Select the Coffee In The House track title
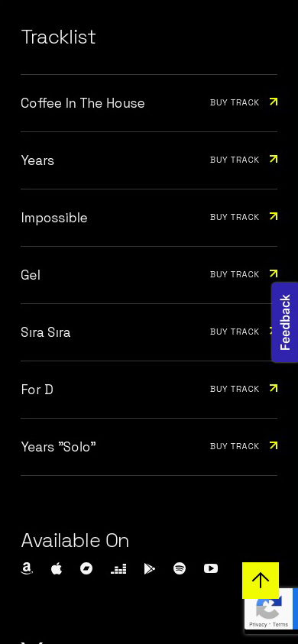298x644 pixels. (x=83, y=102)
